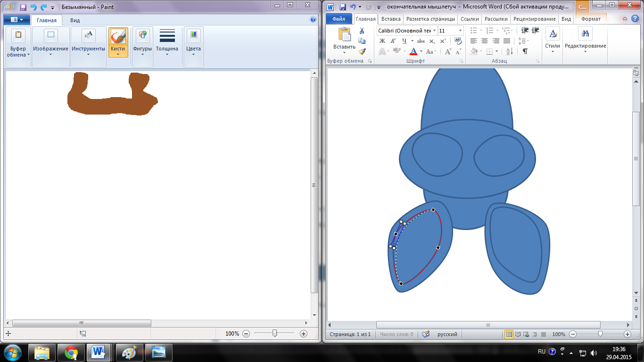
Task: Click the red font color A button
Action: (x=413, y=51)
